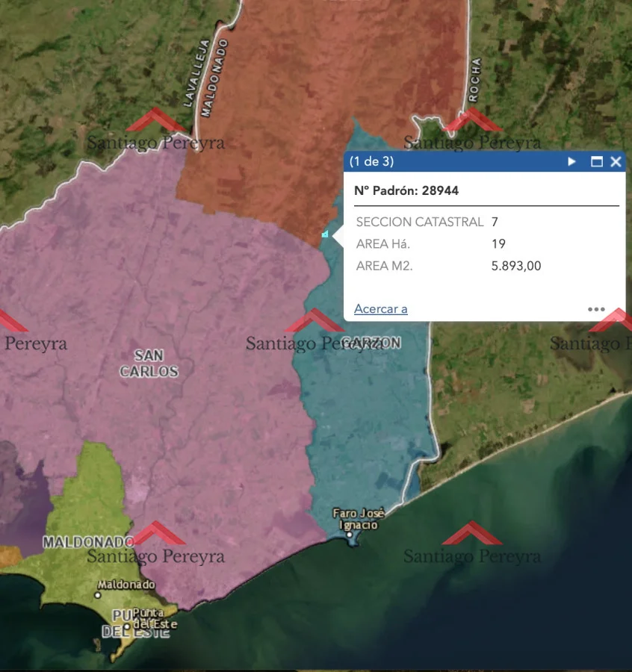Click the 'N° Padrón: 28944' heading
Viewport: 632px width, 672px height.
click(406, 190)
